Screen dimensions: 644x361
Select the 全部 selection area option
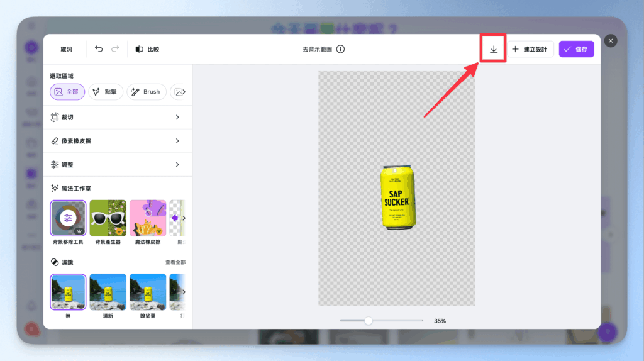67,92
